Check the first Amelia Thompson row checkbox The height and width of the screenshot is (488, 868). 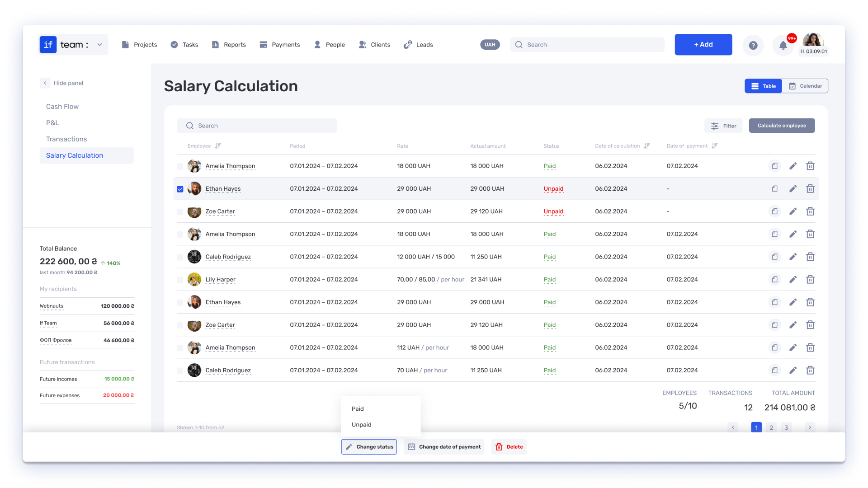180,166
